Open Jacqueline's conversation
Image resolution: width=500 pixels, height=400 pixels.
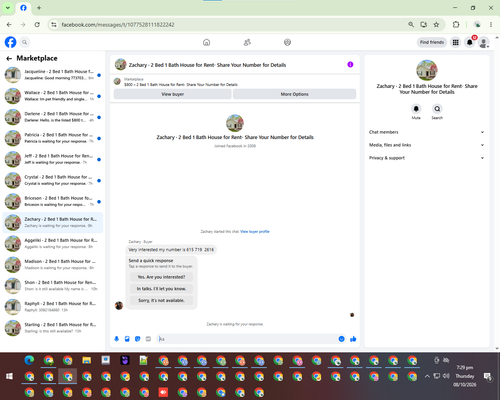pyautogui.click(x=53, y=75)
